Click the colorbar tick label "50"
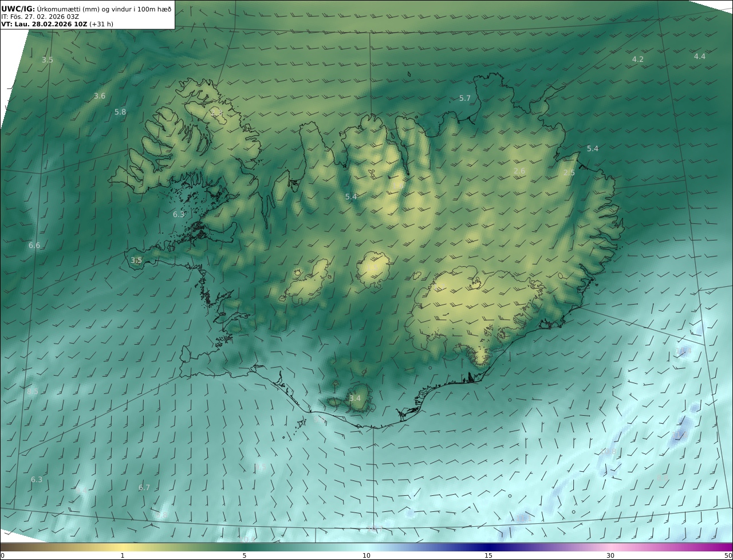Screen dimensions: 733x560 tap(728, 555)
